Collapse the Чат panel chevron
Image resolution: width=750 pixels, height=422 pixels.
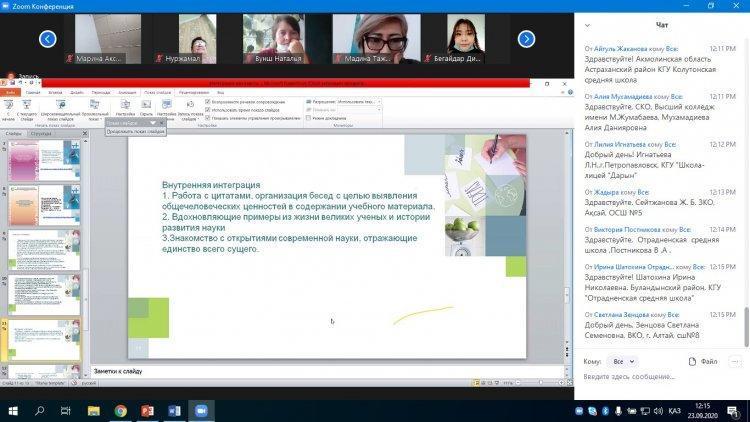pos(587,25)
